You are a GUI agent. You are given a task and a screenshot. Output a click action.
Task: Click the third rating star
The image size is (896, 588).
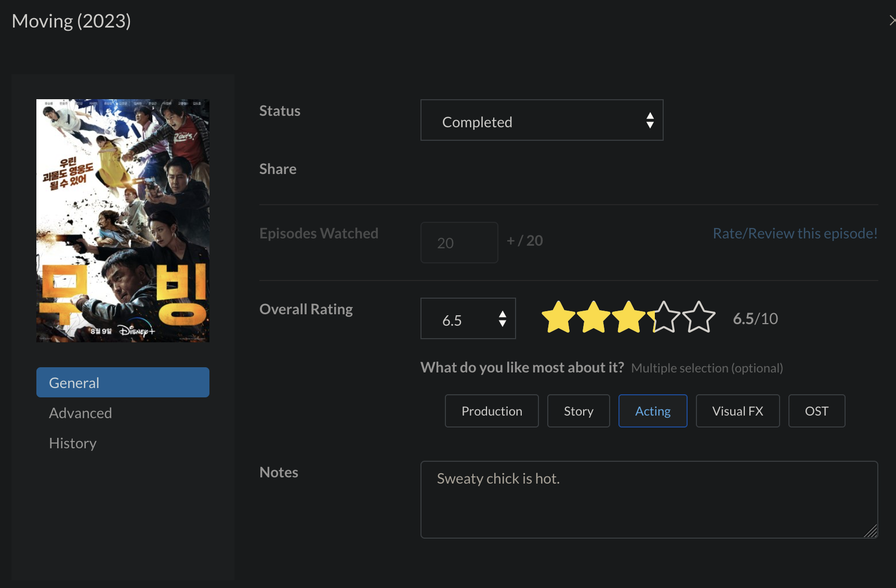pyautogui.click(x=628, y=317)
